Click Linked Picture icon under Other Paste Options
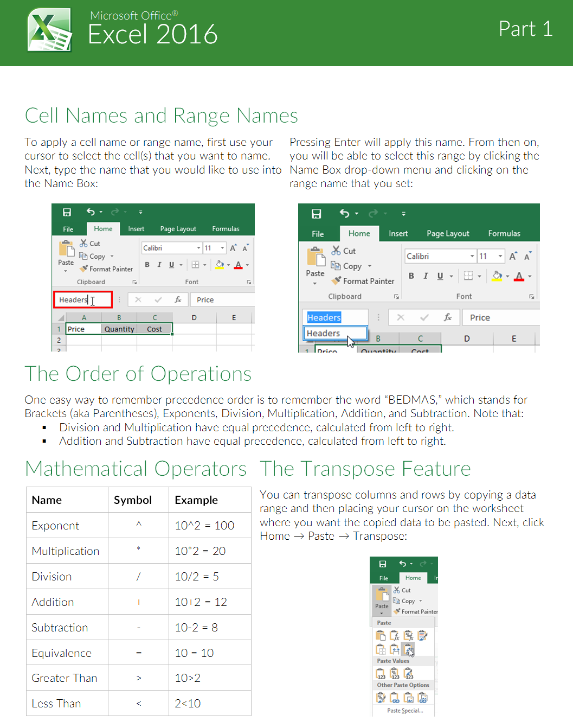 423,698
